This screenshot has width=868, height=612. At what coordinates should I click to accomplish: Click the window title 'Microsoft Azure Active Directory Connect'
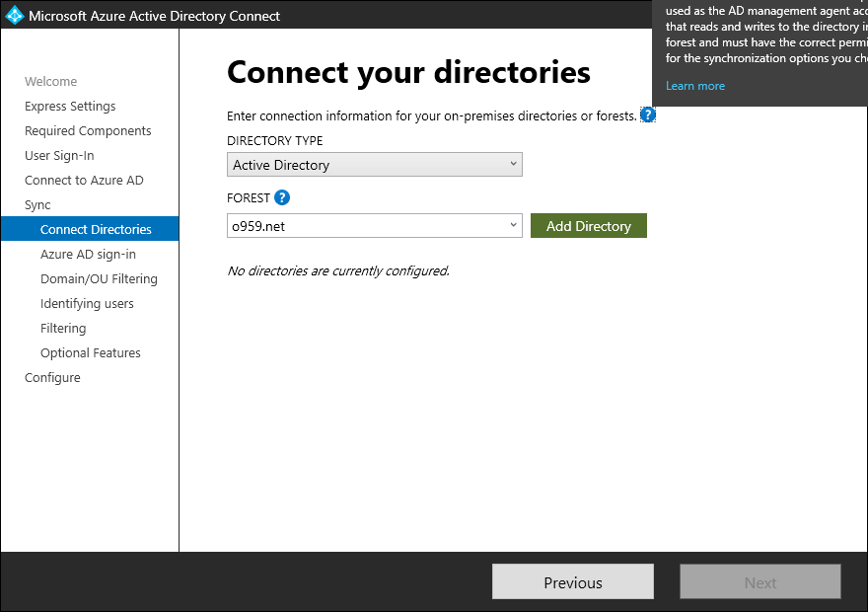(x=155, y=16)
